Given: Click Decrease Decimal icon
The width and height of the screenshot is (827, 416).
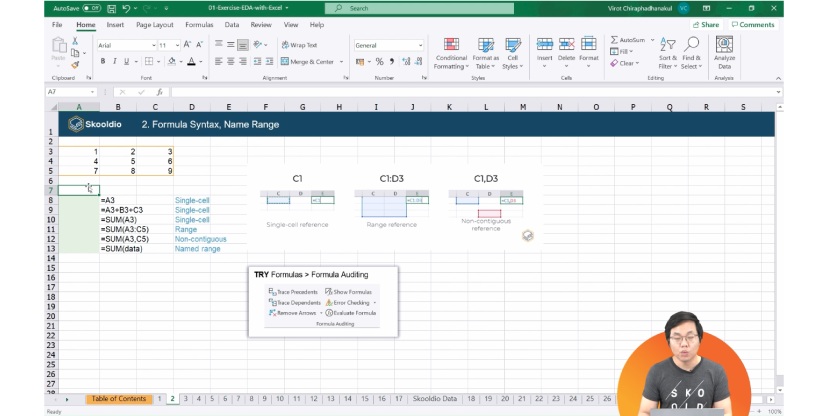Looking at the screenshot, I should tap(418, 62).
